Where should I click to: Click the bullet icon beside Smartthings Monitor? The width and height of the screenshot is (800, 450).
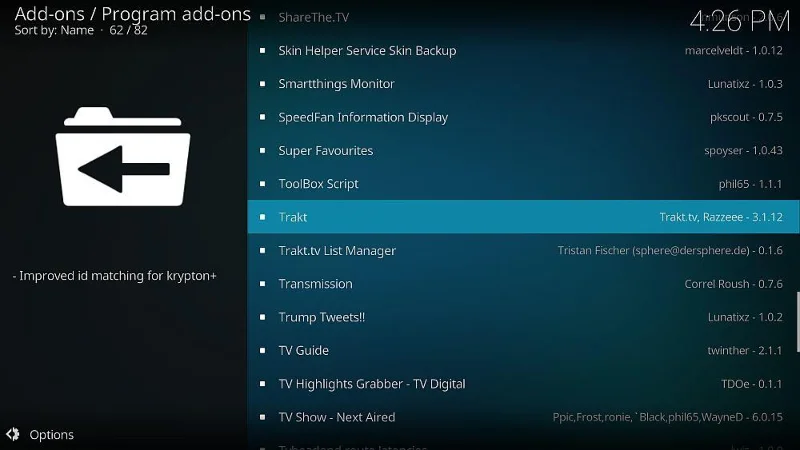[262, 84]
